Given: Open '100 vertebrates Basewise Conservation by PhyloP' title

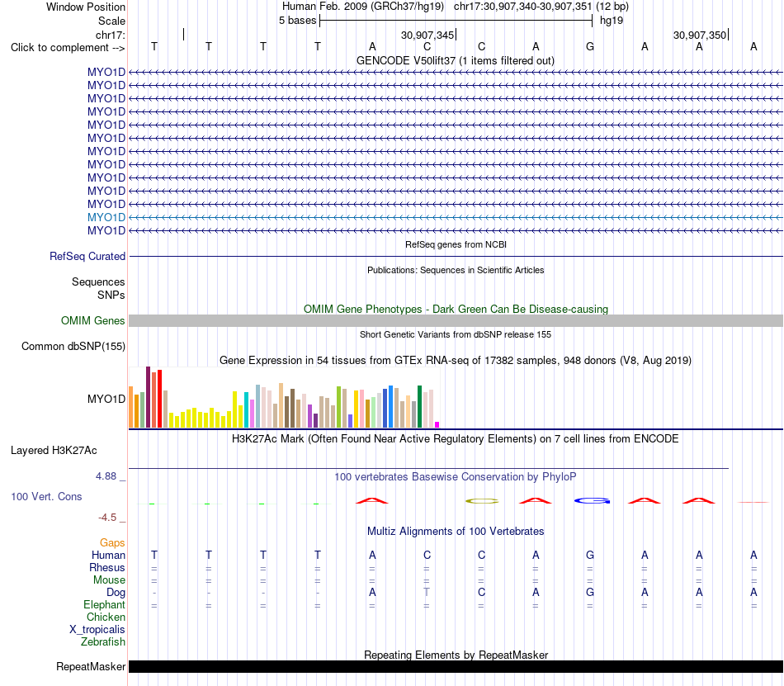Looking at the screenshot, I should pos(456,477).
